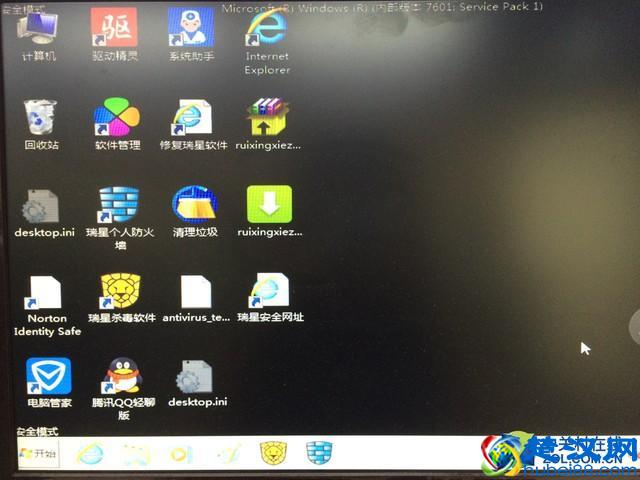Image resolution: width=640 pixels, height=480 pixels.
Task: Open the 腾讯QQ轻聊版 penguin icon
Action: [x=123, y=377]
